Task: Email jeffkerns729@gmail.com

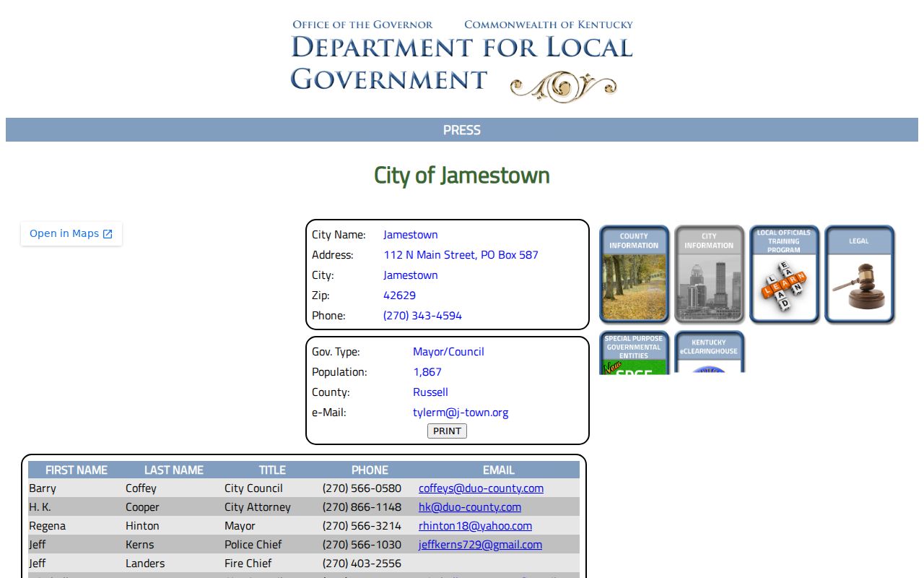Action: click(480, 545)
